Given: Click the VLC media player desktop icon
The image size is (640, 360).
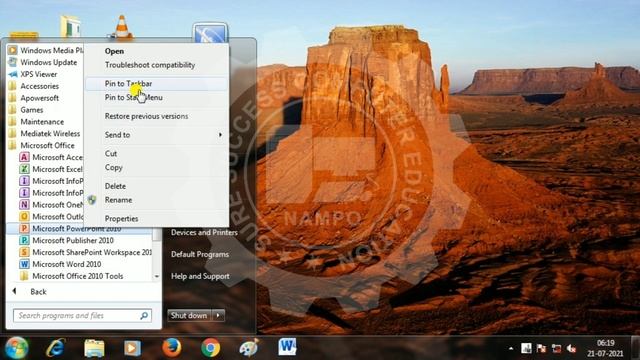Looking at the screenshot, I should click(x=122, y=27).
